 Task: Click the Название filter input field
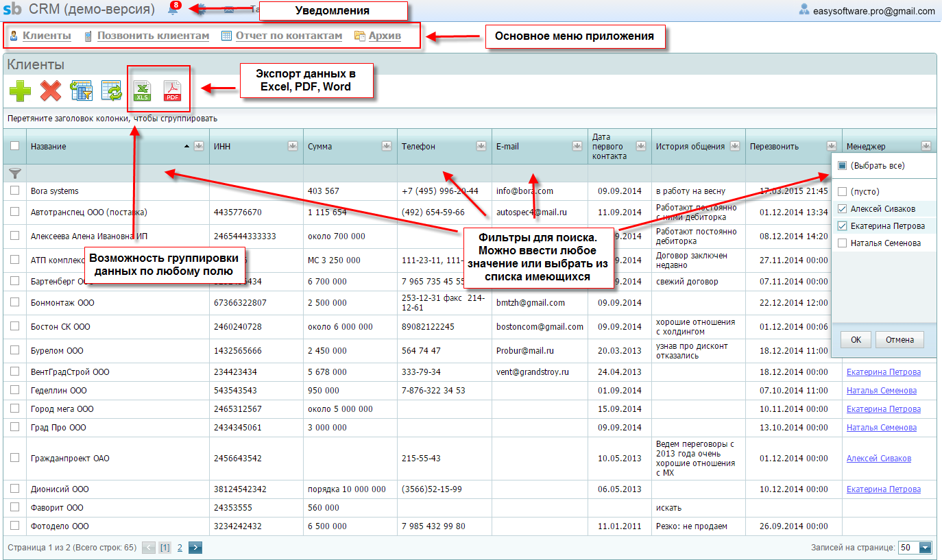coord(117,173)
